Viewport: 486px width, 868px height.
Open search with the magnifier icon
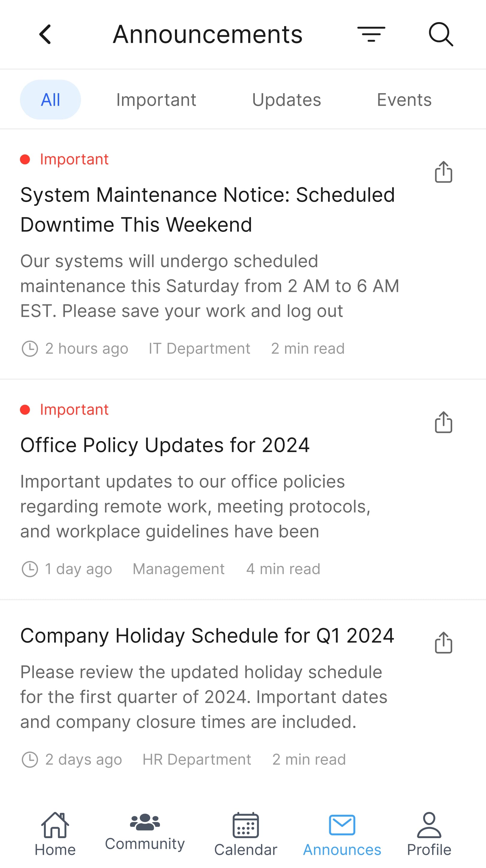441,34
